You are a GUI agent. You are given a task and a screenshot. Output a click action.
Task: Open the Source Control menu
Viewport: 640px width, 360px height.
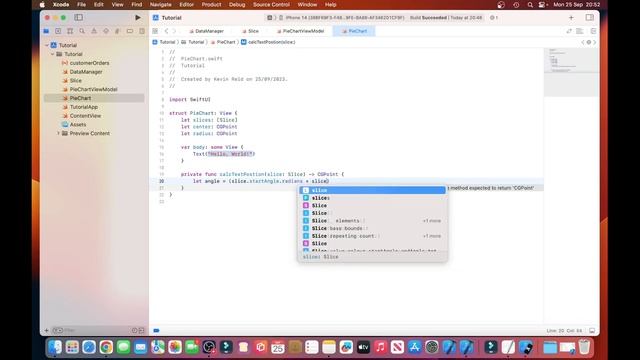(271, 4)
